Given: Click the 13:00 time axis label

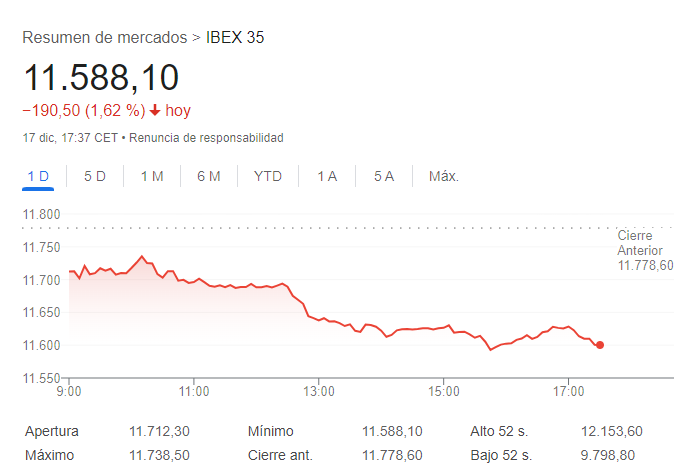Looking at the screenshot, I should (x=319, y=389).
